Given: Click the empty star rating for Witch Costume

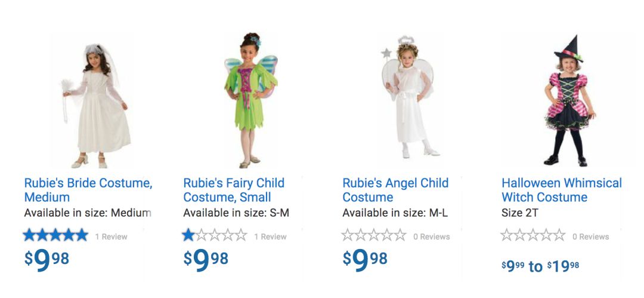Looking at the screenshot, I should coord(533,235).
